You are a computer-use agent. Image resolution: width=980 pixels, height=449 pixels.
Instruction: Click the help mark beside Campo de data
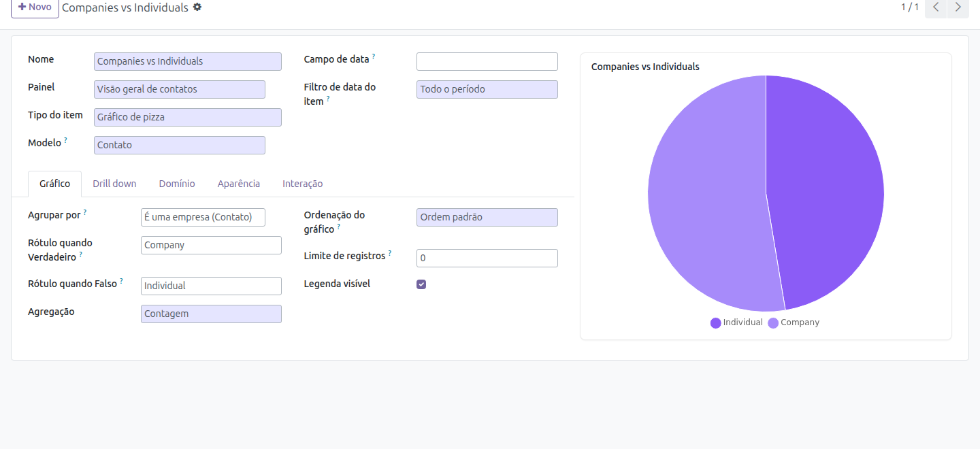pyautogui.click(x=374, y=57)
